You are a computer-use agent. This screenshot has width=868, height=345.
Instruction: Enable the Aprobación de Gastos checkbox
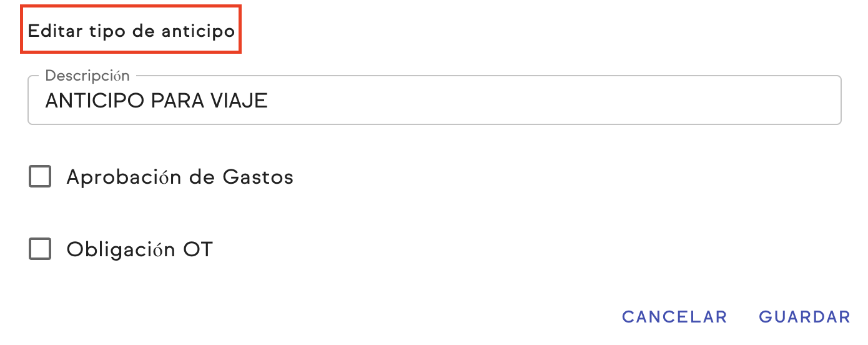(x=40, y=177)
